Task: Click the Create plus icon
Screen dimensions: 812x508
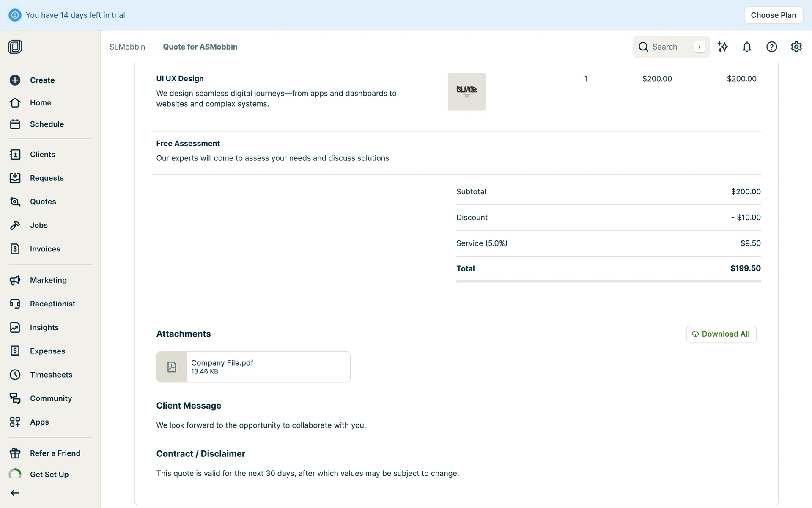Action: pyautogui.click(x=15, y=80)
